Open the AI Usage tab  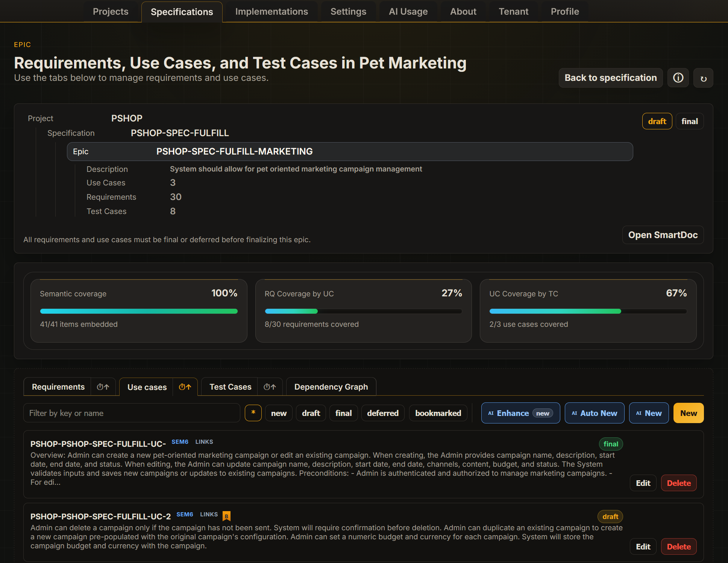point(408,12)
